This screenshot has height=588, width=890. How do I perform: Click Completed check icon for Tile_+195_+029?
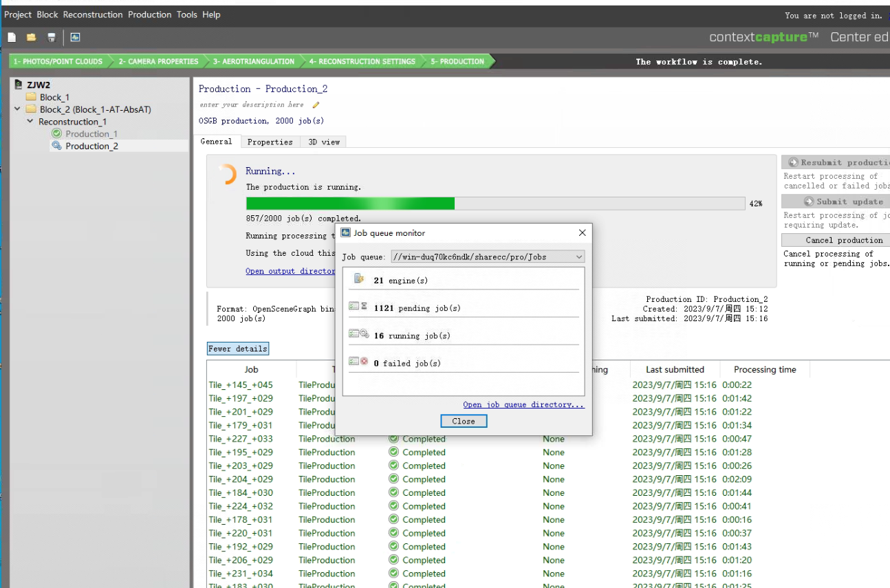394,452
